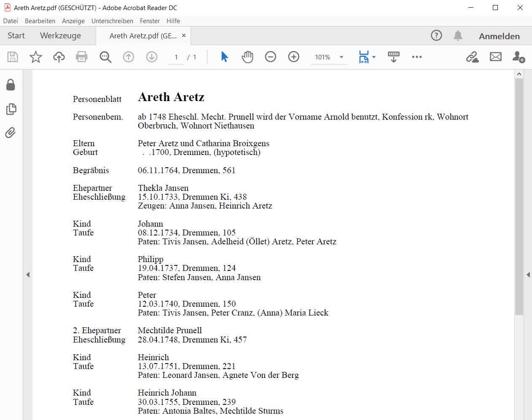The image size is (532, 420).
Task: Activate the hand pan tool
Action: (247, 57)
